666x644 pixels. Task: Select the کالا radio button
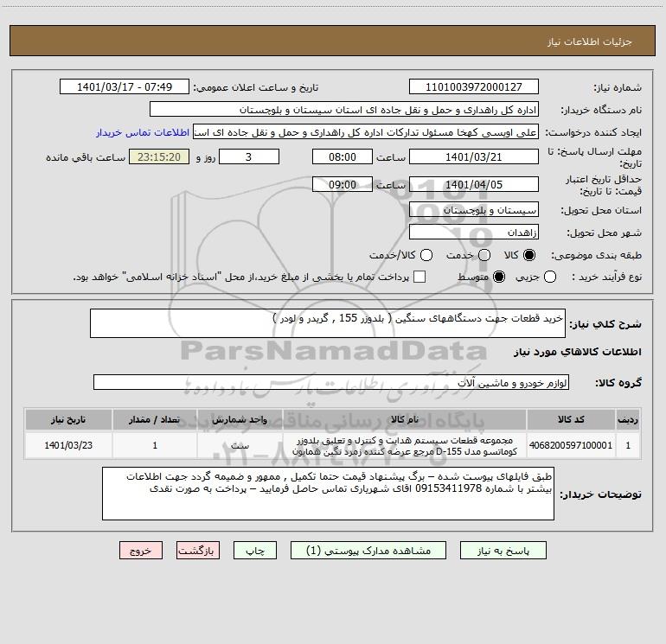point(529,255)
